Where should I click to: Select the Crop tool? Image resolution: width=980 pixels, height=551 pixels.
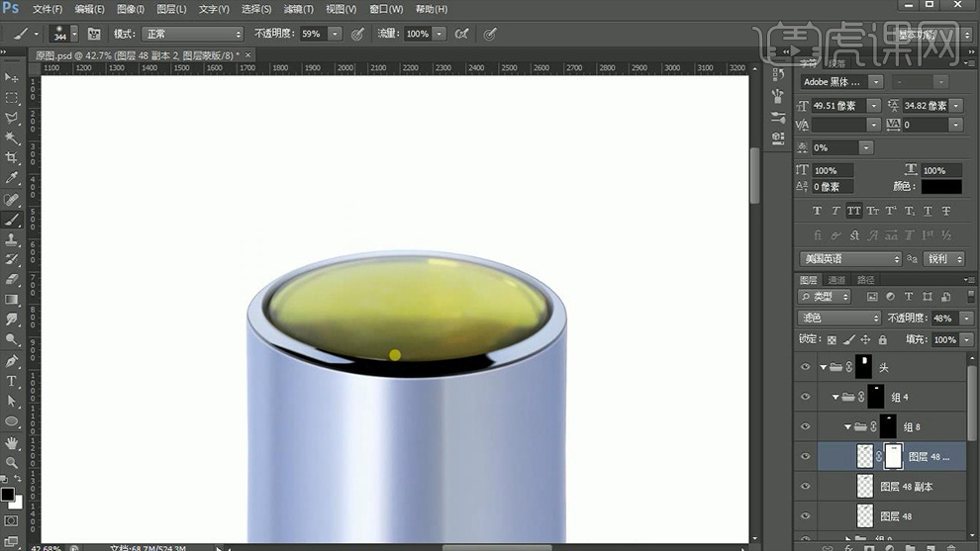(x=12, y=157)
